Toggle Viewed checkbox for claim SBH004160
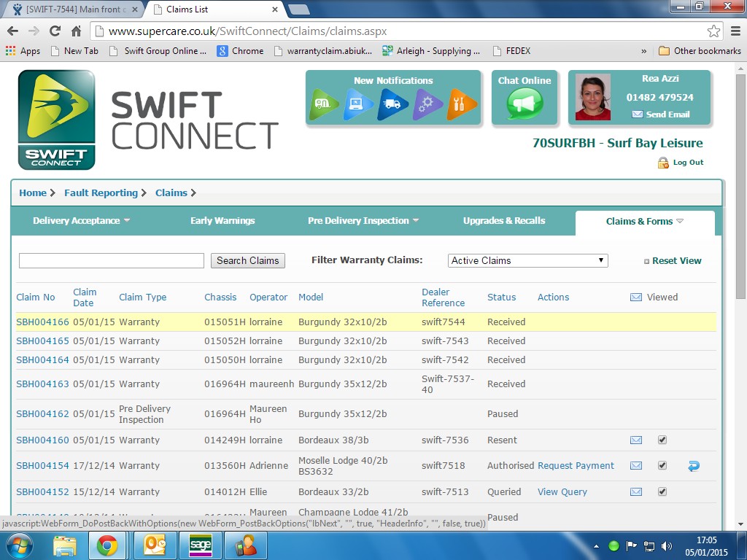Screen dimensions: 747x560 coord(662,440)
